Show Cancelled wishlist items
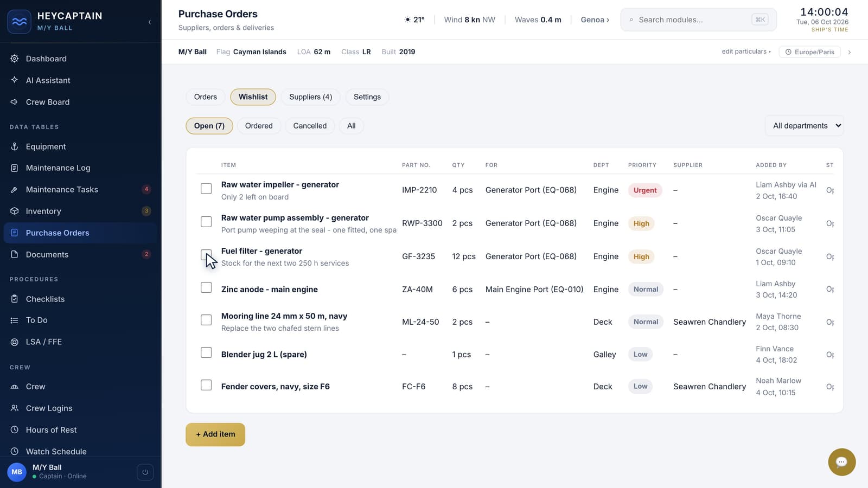Viewport: 868px width, 488px height. (310, 126)
